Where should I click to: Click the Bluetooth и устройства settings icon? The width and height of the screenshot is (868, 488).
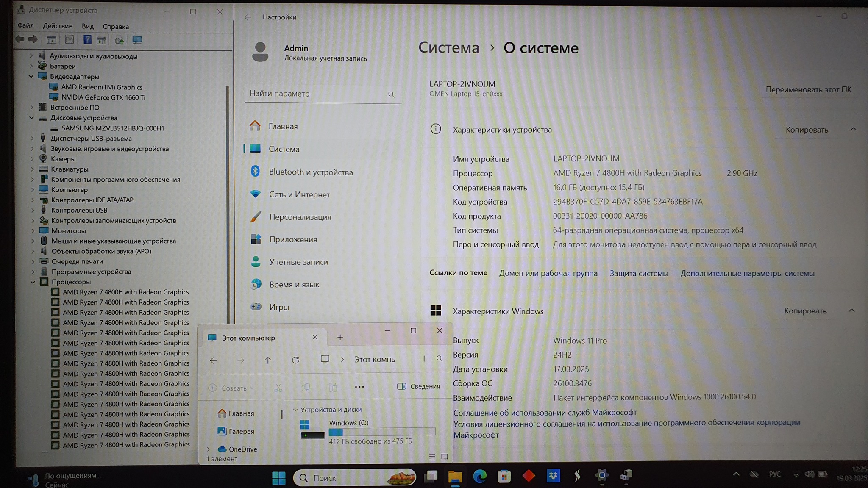pos(255,171)
